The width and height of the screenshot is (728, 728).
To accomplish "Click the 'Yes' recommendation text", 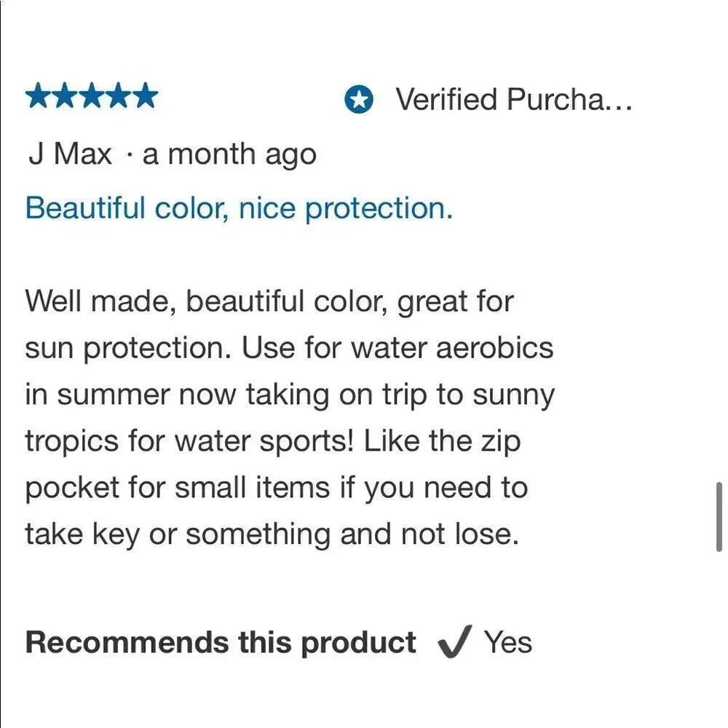I will coord(508,642).
